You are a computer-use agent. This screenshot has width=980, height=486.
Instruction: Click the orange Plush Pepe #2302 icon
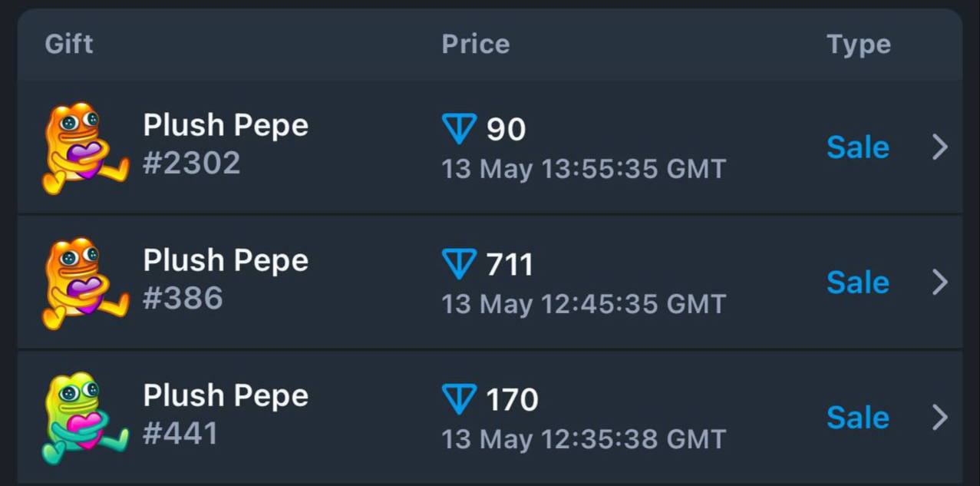pos(85,147)
